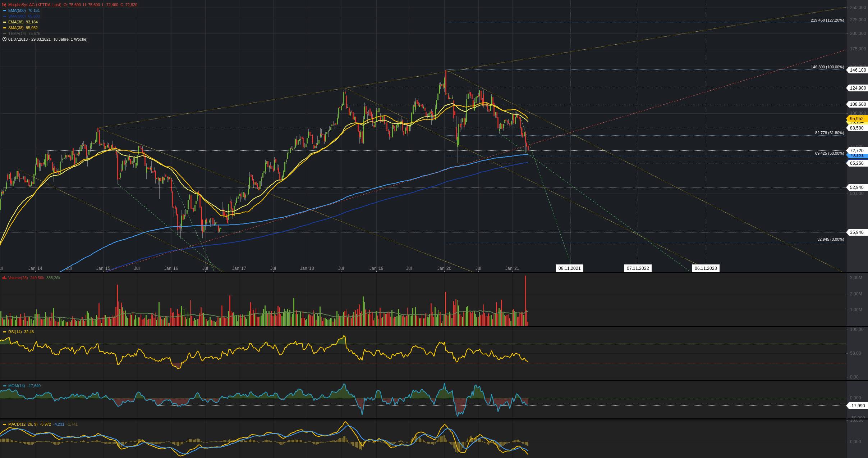
Task: Select the 07.11.2022 vertical line date label
Action: point(638,268)
